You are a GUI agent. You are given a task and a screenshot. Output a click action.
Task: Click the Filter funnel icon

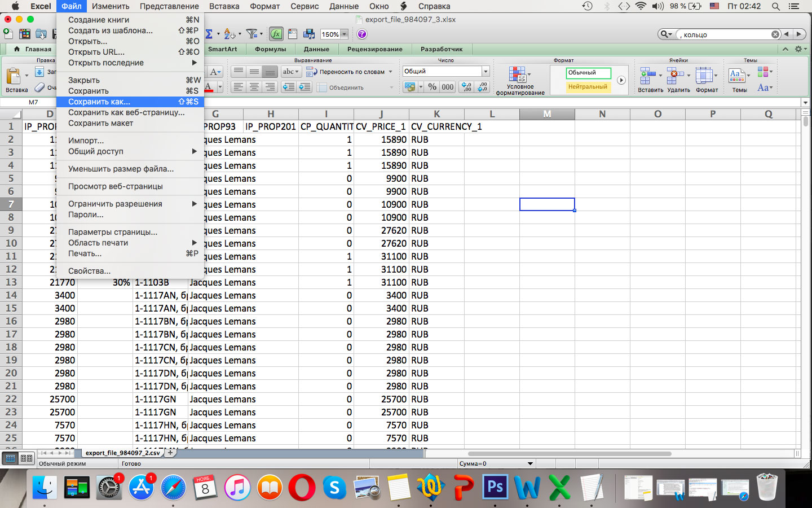point(252,34)
